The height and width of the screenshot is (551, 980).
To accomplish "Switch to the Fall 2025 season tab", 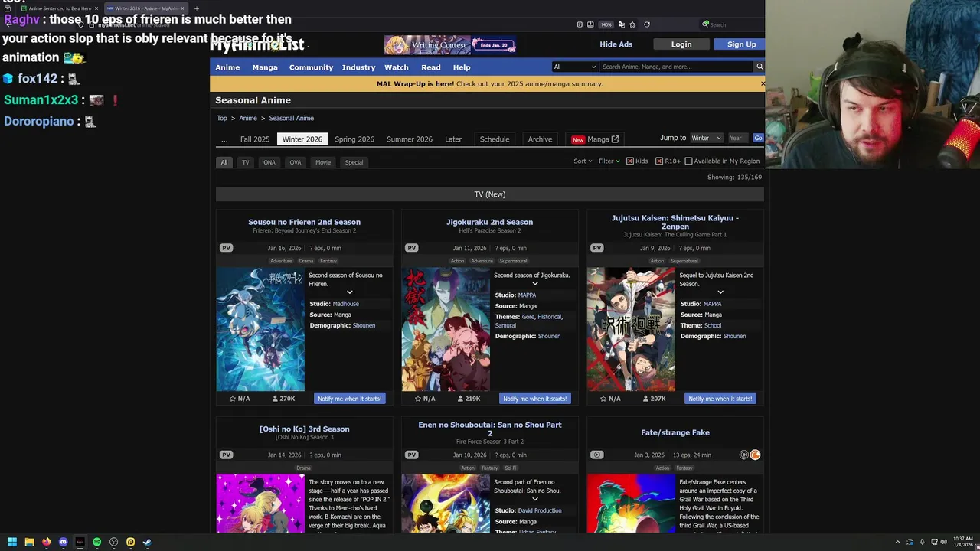I will click(255, 139).
